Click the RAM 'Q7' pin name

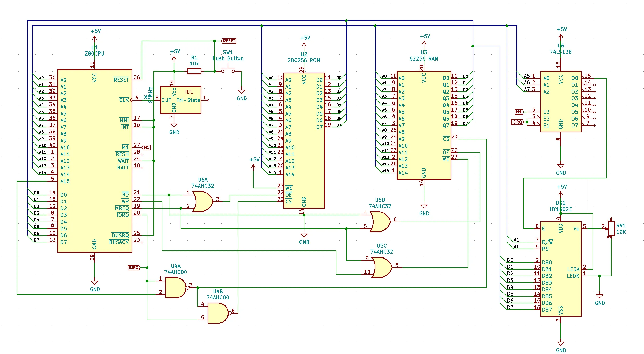point(446,126)
